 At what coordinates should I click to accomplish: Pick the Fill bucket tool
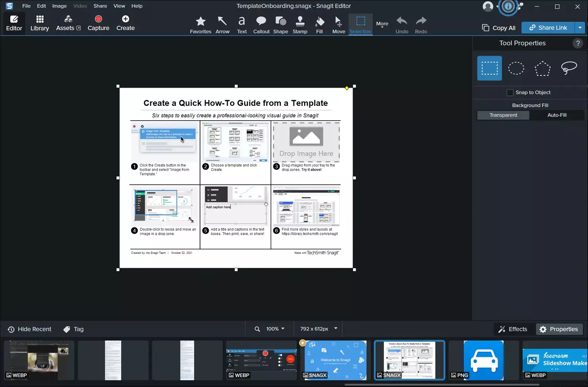tap(319, 25)
